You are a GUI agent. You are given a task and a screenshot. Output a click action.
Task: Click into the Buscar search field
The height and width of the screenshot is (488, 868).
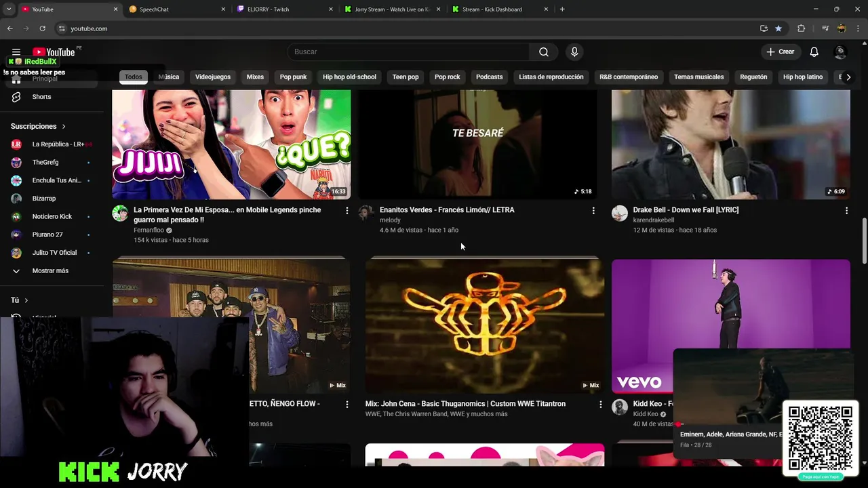[409, 52]
